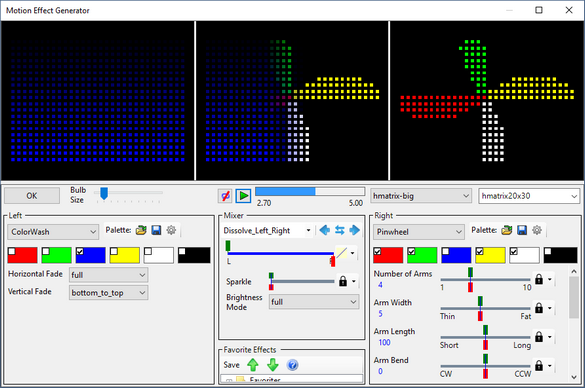585x388 pixels.
Task: Uncheck Right yellow color checkbox
Action: [479, 251]
